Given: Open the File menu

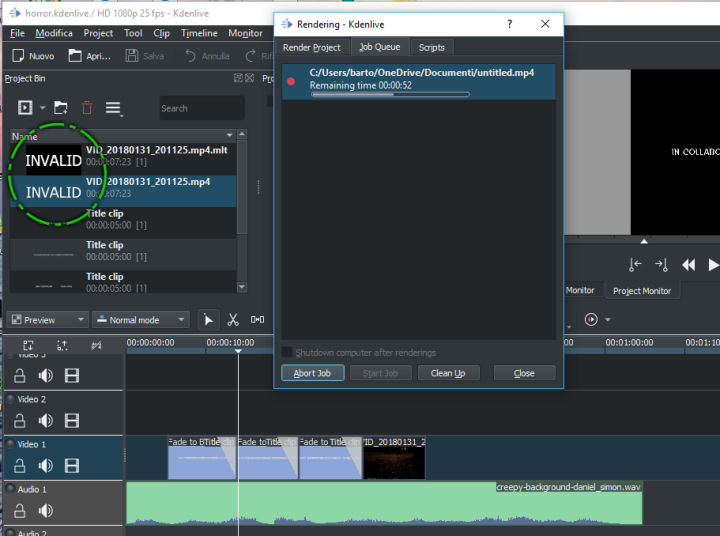Looking at the screenshot, I should coord(17,33).
